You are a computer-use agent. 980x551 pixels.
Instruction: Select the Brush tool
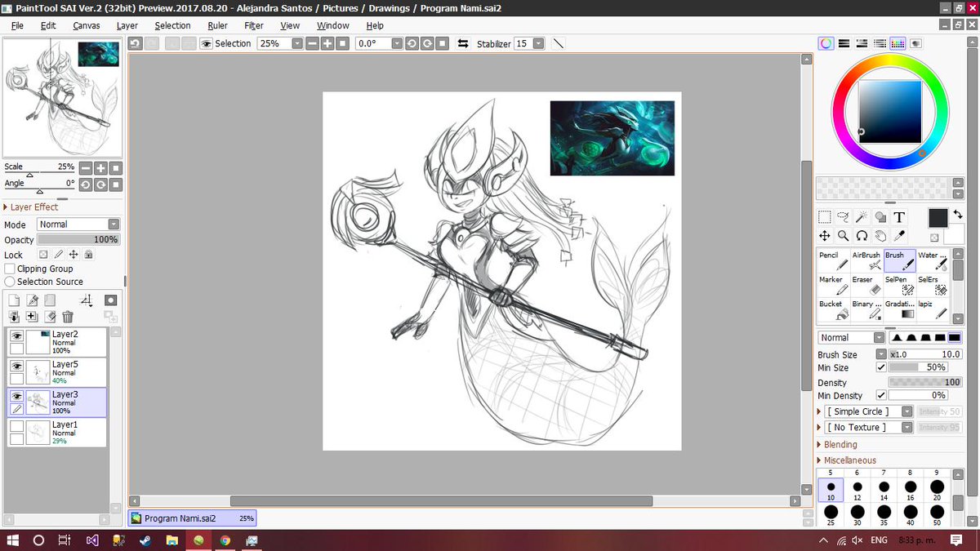coord(899,260)
